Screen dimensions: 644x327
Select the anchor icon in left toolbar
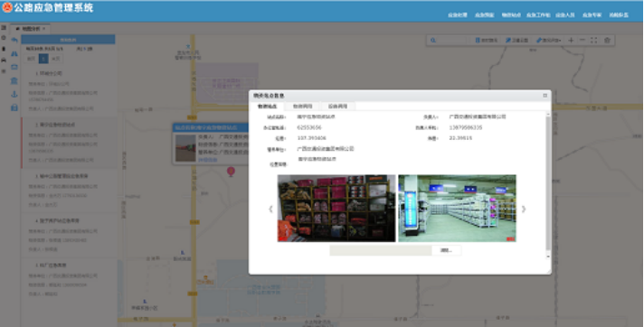pos(14,94)
